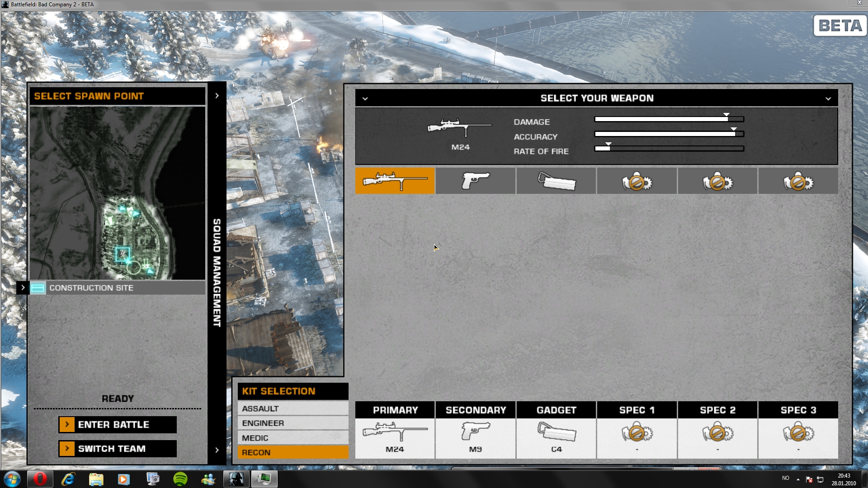Open Internet Explorer from taskbar

68,479
